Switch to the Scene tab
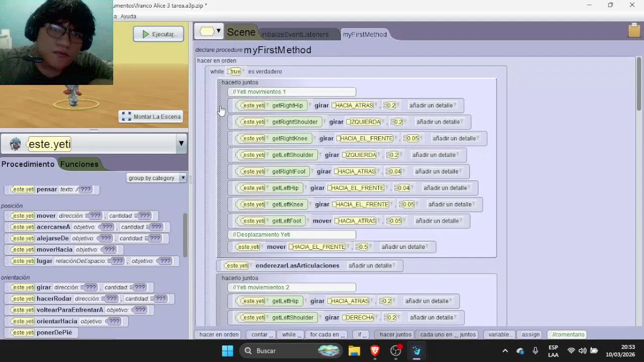Screen dimensions: 644x362 click(241, 32)
